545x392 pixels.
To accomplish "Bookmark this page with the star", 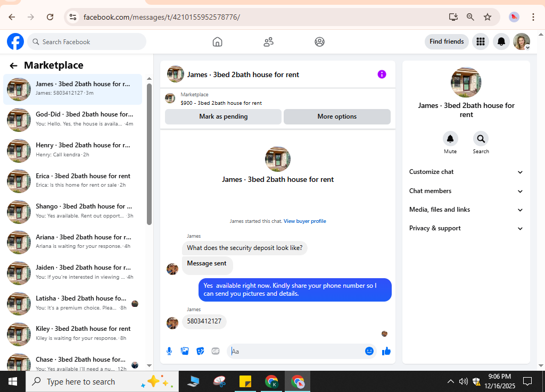I will (x=488, y=17).
